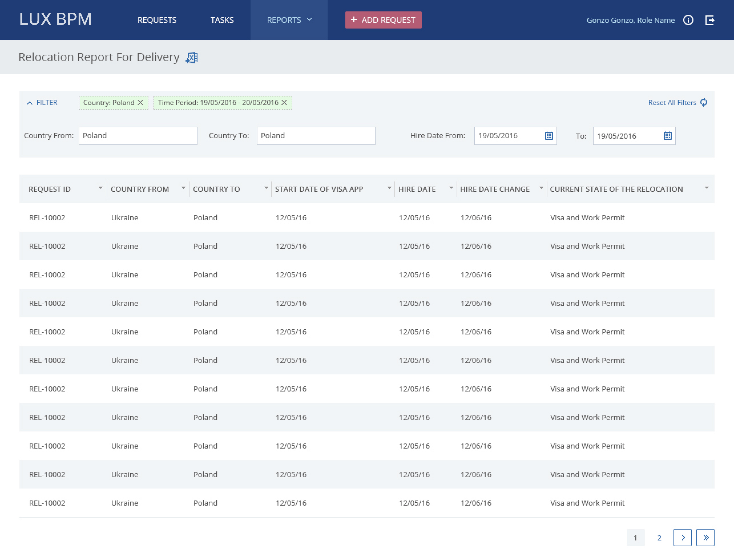The width and height of the screenshot is (734, 560).
Task: Open the To date calendar picker
Action: coord(667,136)
